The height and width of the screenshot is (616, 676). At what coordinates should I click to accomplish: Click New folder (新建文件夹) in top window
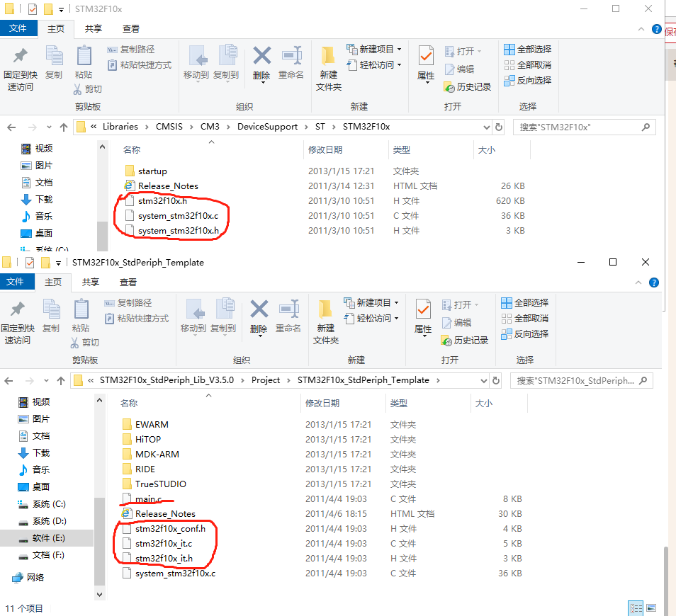329,68
